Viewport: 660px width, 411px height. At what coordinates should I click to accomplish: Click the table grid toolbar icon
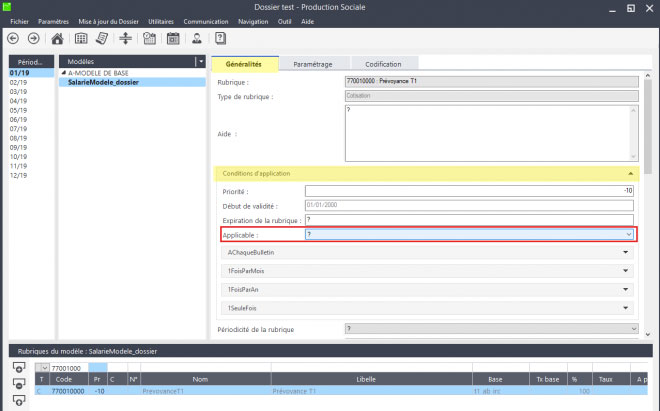tap(81, 39)
